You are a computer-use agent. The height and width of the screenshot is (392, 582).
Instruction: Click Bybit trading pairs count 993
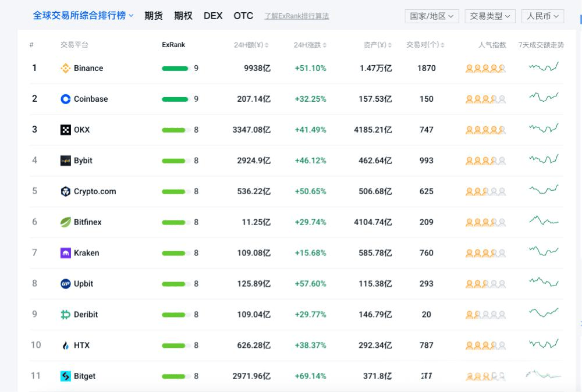tap(427, 161)
